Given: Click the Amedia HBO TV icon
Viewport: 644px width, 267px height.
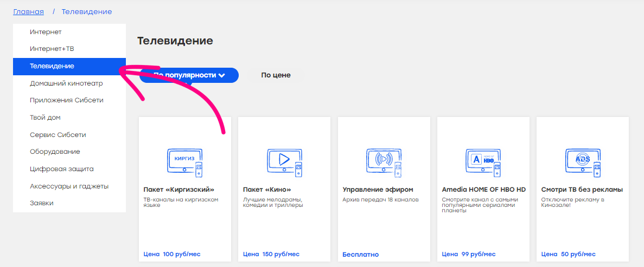Looking at the screenshot, I should click(483, 162).
